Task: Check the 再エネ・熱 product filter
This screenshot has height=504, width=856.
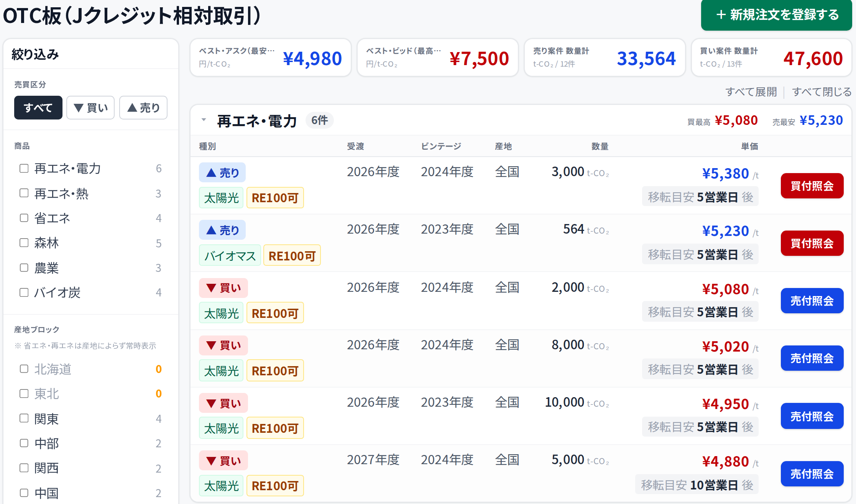Action: click(x=24, y=193)
